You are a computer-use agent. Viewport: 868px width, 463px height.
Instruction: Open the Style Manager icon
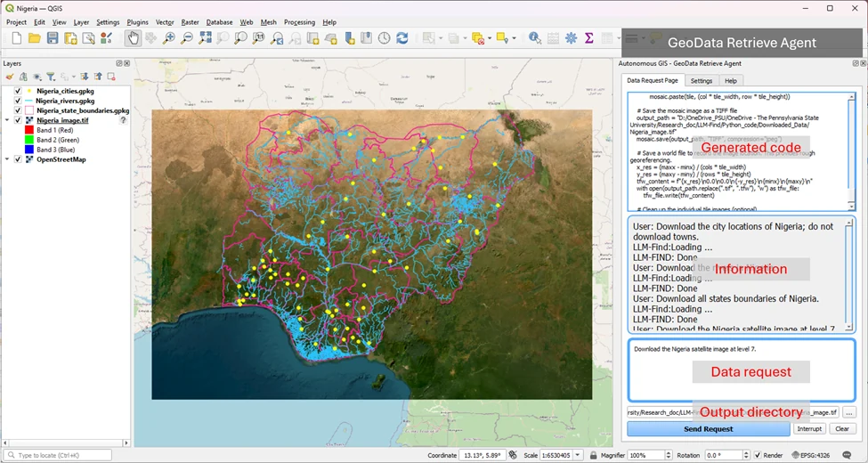[106, 37]
